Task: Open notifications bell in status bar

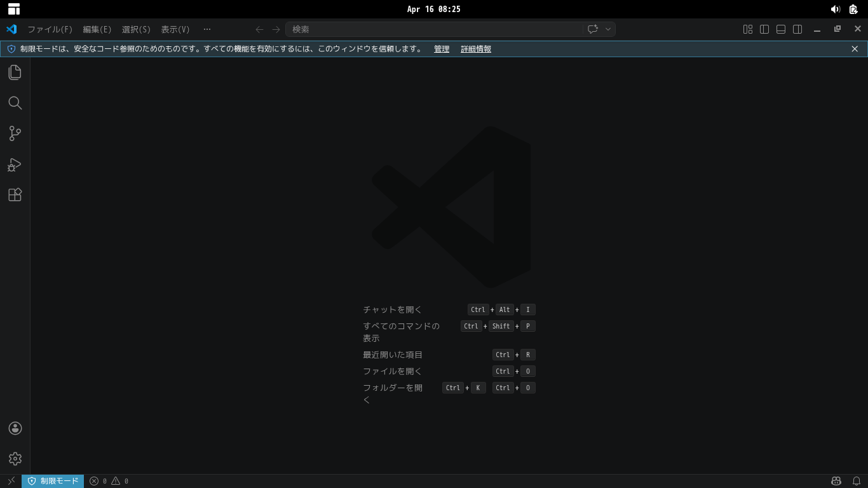Action: [x=857, y=481]
